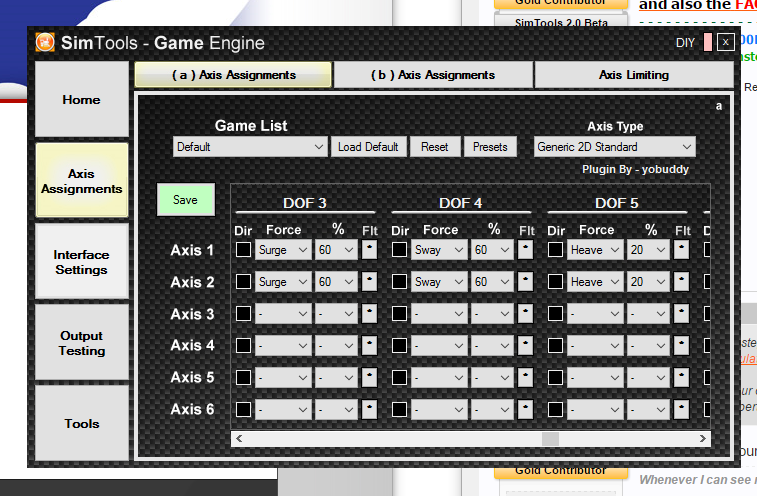Open Axis 5 DOF 4 force dropdown
This screenshot has height=496, width=757.
pos(439,377)
